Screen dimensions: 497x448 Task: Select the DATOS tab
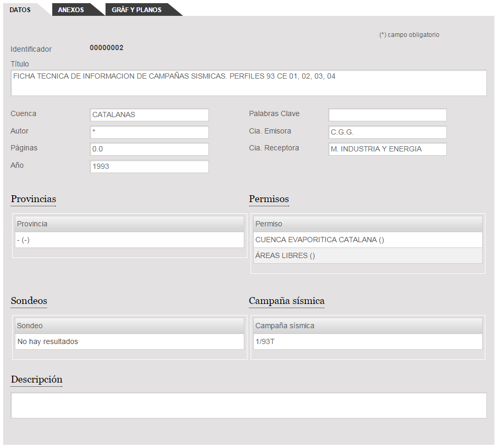click(x=20, y=10)
